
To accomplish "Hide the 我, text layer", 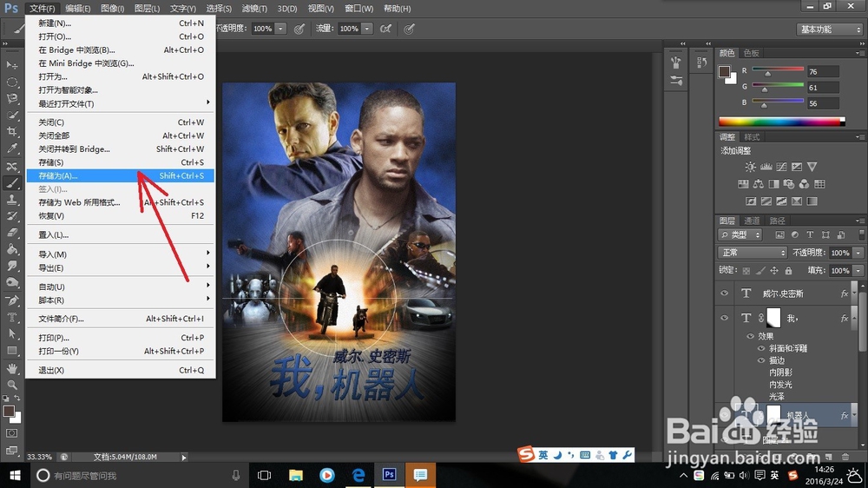I will click(724, 318).
